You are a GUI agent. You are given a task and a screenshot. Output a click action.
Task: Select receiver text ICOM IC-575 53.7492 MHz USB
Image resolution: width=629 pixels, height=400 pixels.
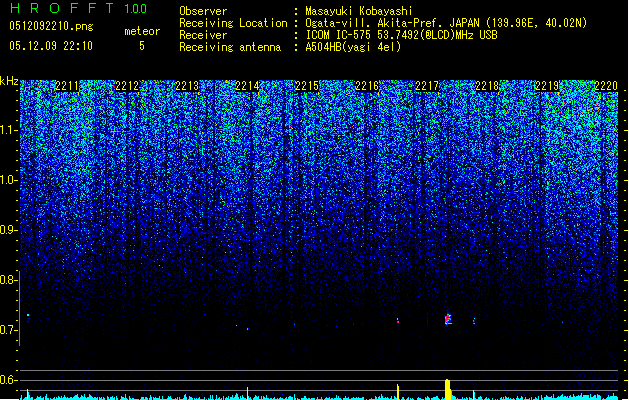click(401, 35)
